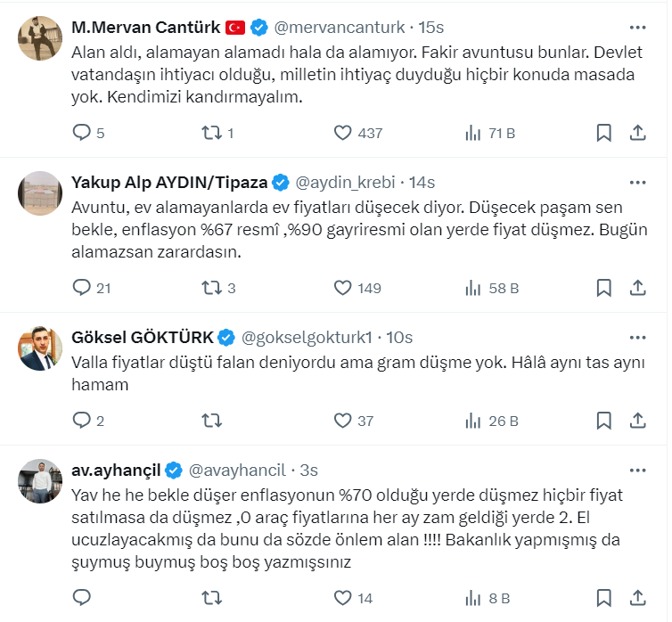Open reply icon on Yakup Alp AYDIN's tweet
This screenshot has width=672, height=622.
tap(82, 288)
